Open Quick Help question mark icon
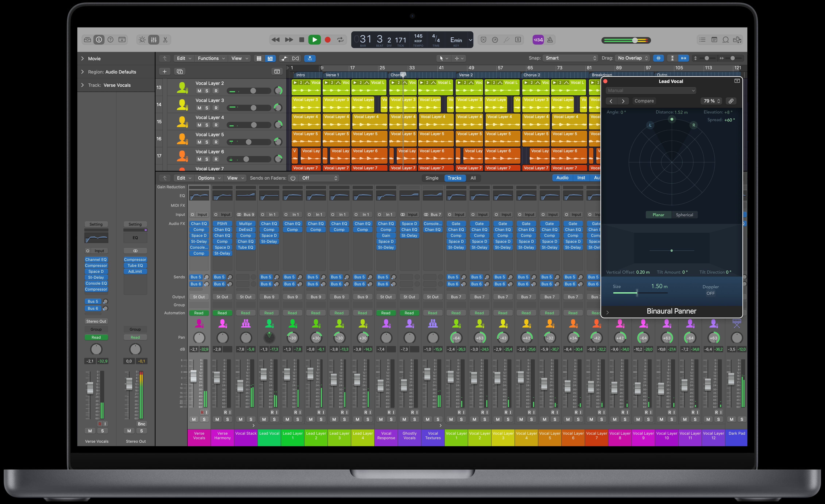The height and width of the screenshot is (504, 825). pos(111,40)
